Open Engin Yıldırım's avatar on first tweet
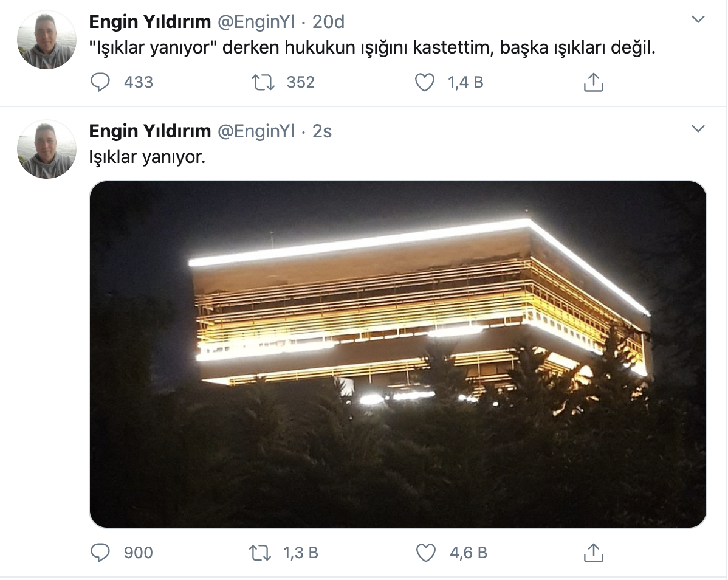The image size is (728, 580). pos(46,40)
